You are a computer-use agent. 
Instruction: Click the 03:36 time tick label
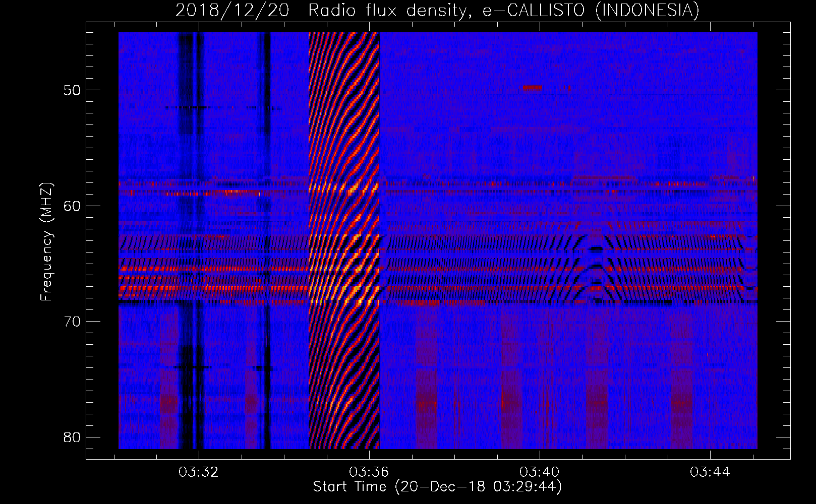click(x=369, y=472)
